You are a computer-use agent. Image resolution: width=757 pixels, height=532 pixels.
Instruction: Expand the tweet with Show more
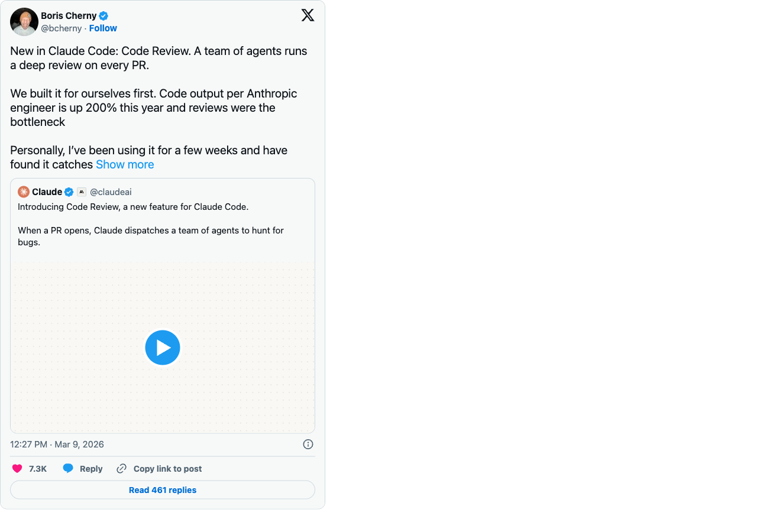tap(125, 164)
